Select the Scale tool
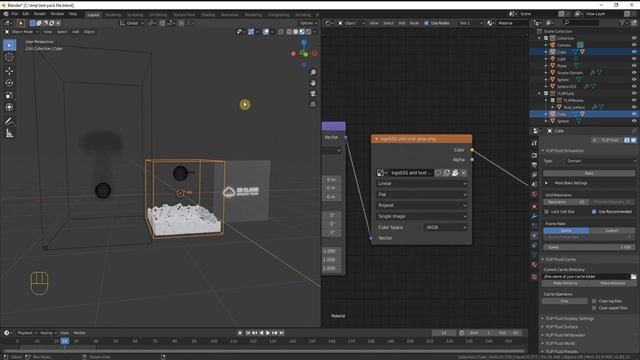The height and width of the screenshot is (360, 640). pos(9,95)
